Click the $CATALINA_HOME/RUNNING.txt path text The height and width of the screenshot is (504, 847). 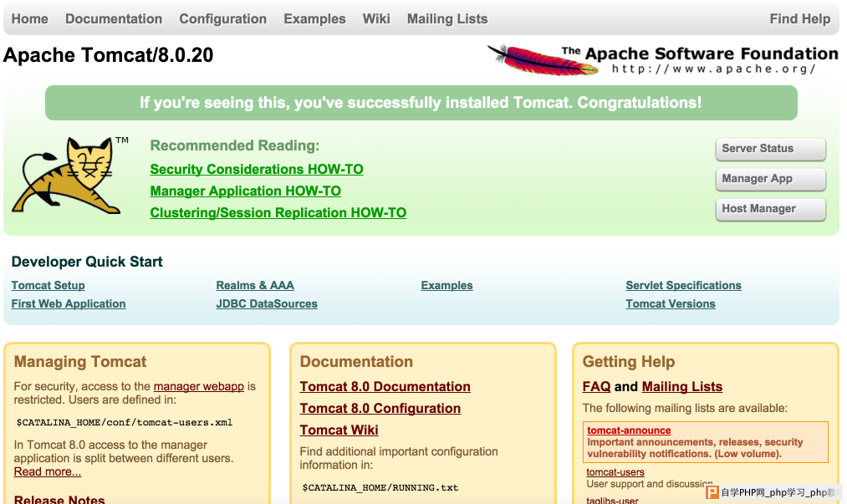[x=380, y=488]
